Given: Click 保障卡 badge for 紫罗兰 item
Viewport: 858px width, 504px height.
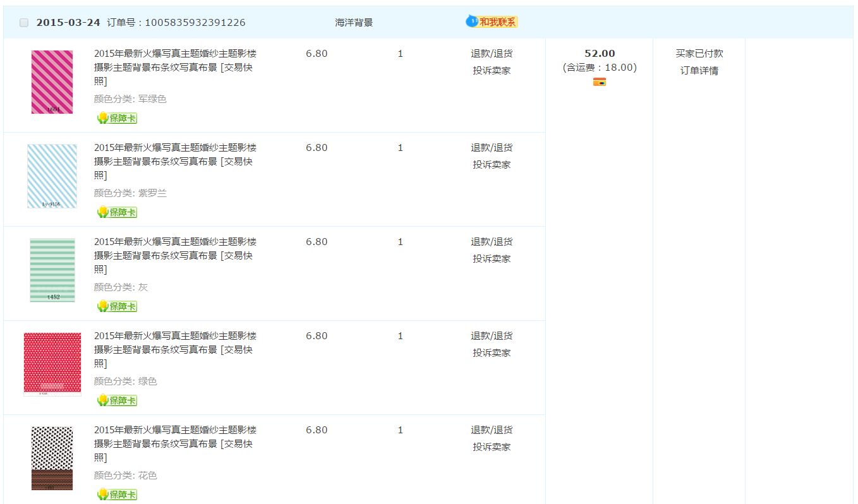Looking at the screenshot, I should 117,212.
